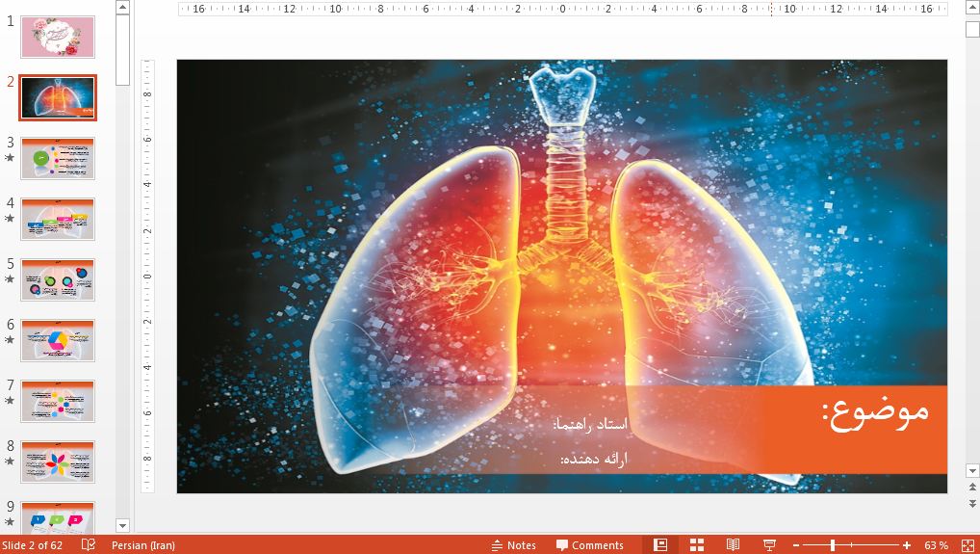
Task: Select slide 5 thumbnail
Action: tap(58, 279)
